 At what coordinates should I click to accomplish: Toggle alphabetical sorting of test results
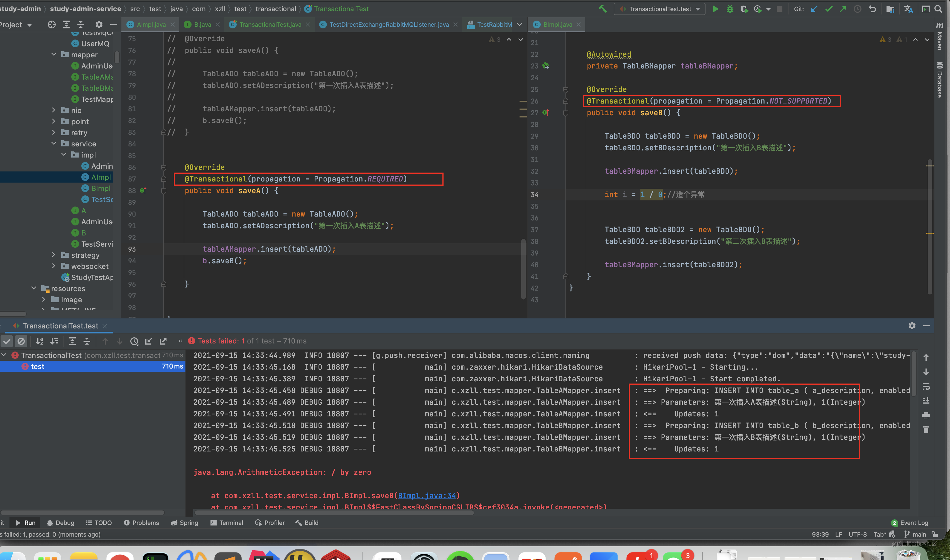click(39, 341)
